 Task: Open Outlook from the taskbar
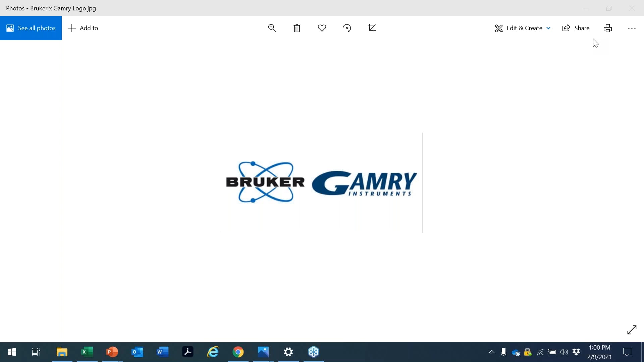tap(138, 352)
